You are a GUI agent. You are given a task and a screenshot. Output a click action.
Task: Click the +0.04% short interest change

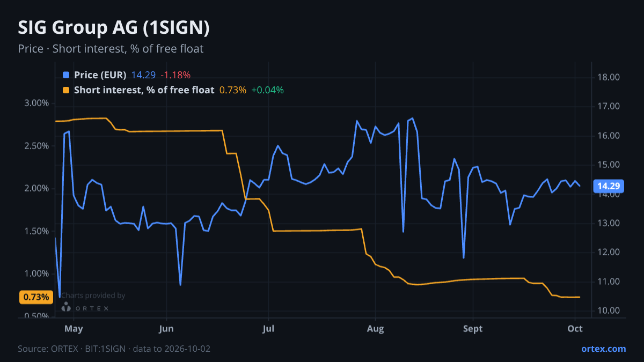pos(267,90)
